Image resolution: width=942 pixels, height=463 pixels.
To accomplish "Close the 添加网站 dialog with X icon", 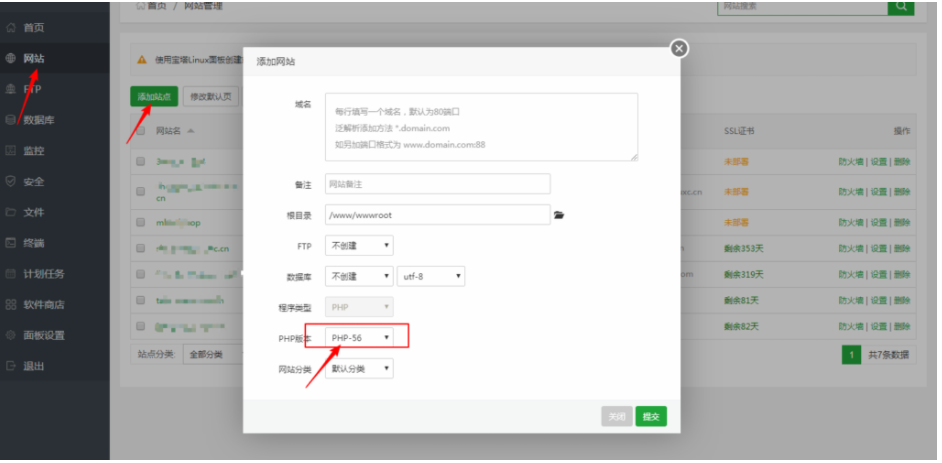I will point(679,48).
